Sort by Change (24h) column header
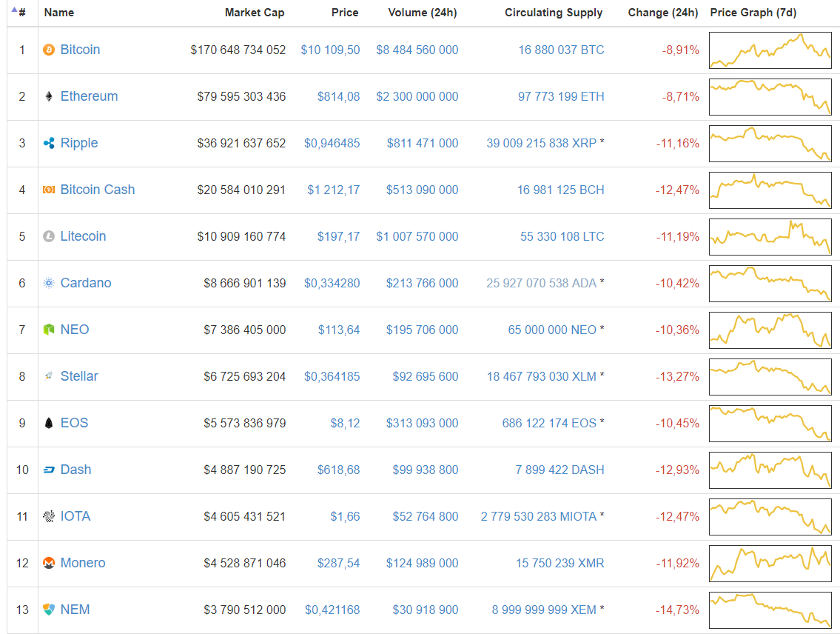This screenshot has width=840, height=634. click(663, 13)
